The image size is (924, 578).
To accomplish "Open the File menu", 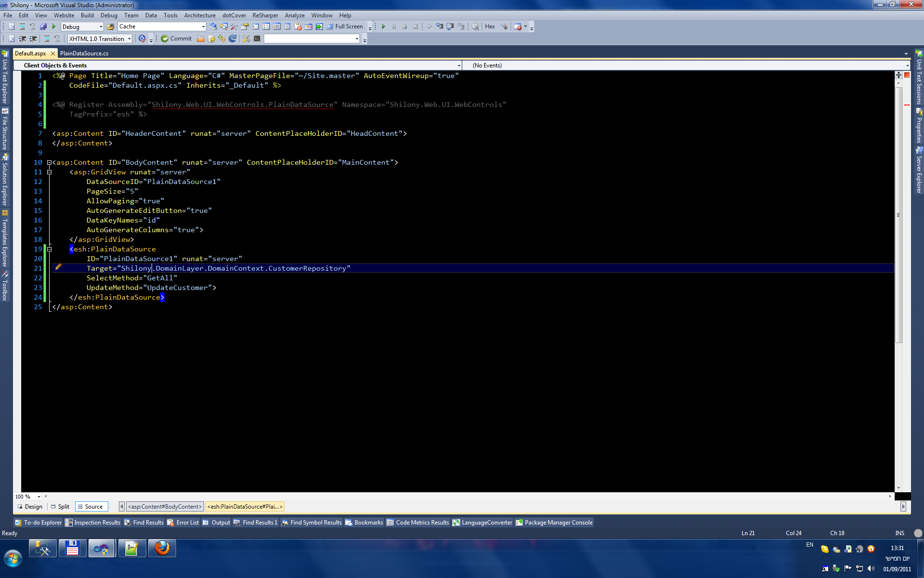I will [8, 15].
